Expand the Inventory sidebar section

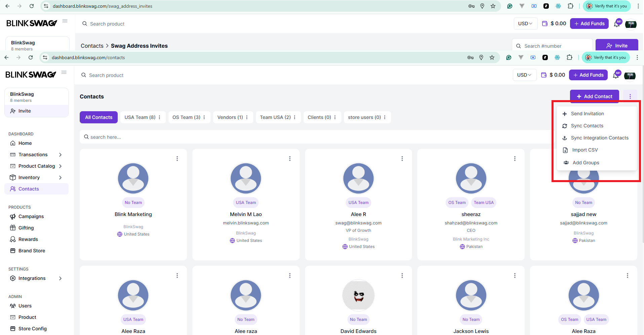point(60,177)
